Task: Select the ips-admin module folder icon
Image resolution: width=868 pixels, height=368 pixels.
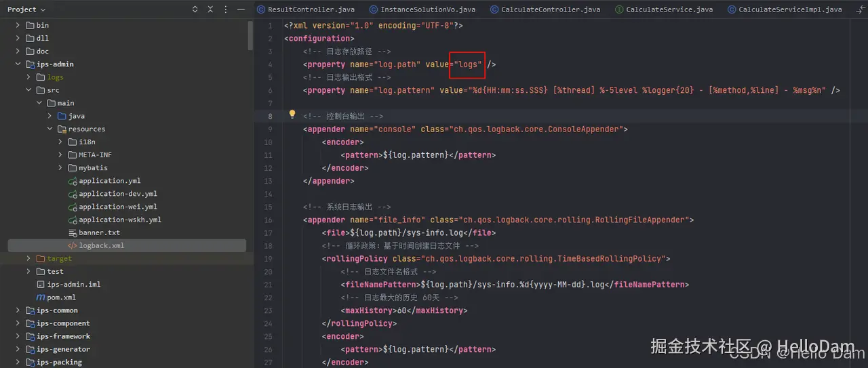Action: tap(30, 64)
